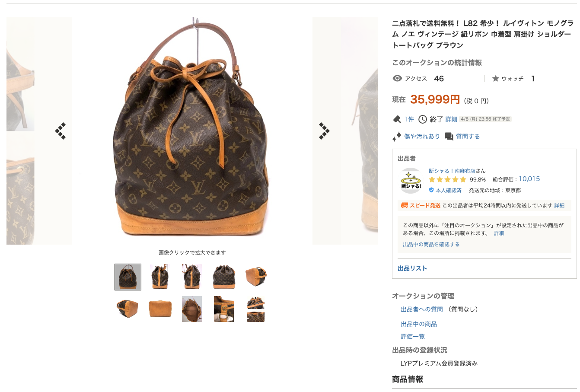
Task: Select the bag bottom leather thumbnail
Action: [160, 309]
